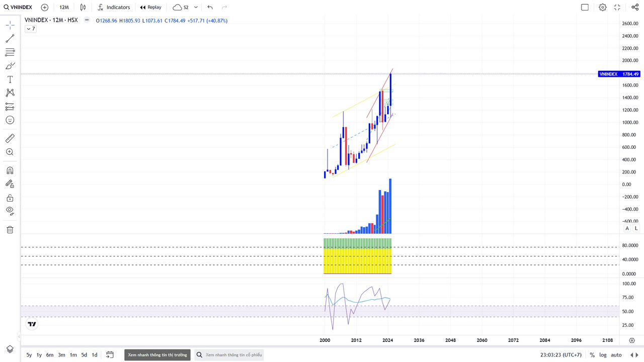This screenshot has width=644, height=362.
Task: Add a compare symbol with the plus icon
Action: [45, 7]
